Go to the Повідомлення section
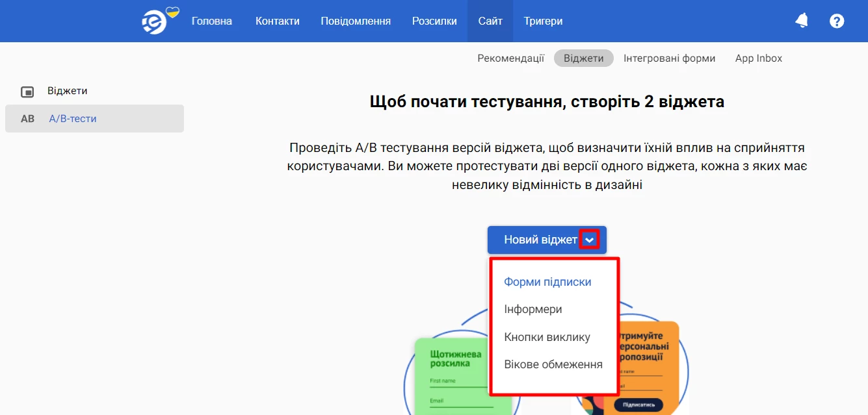 tap(356, 21)
